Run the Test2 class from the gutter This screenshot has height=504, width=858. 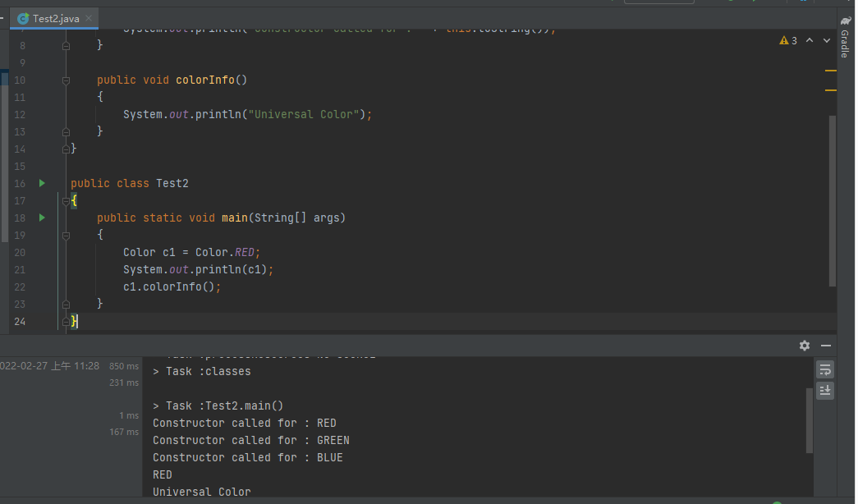click(42, 183)
